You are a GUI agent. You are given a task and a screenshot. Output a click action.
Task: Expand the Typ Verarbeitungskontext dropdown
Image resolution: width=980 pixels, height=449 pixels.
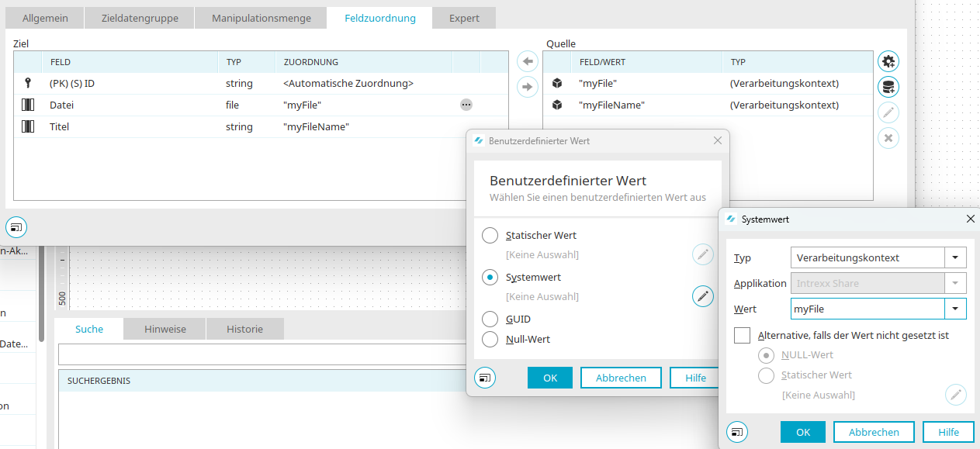pos(955,257)
